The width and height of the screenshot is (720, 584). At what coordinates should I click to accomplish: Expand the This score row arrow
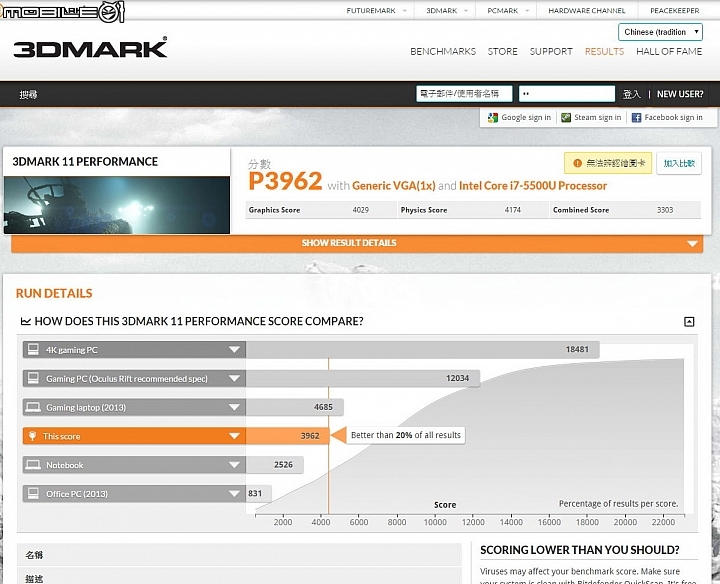[x=234, y=436]
